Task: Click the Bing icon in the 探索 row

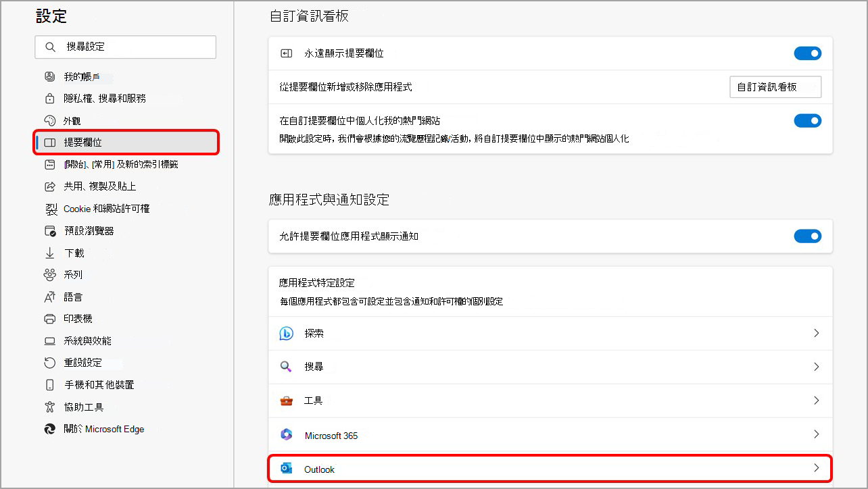Action: pyautogui.click(x=287, y=334)
